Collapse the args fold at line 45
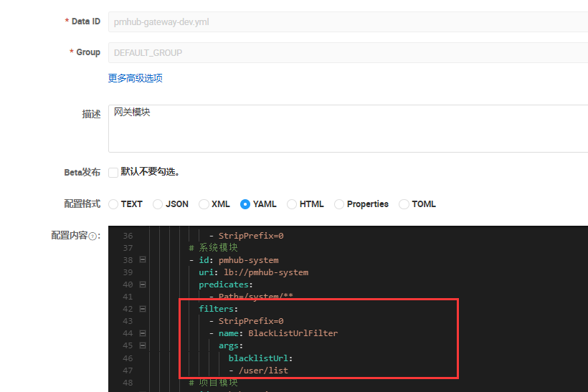 [x=143, y=345]
